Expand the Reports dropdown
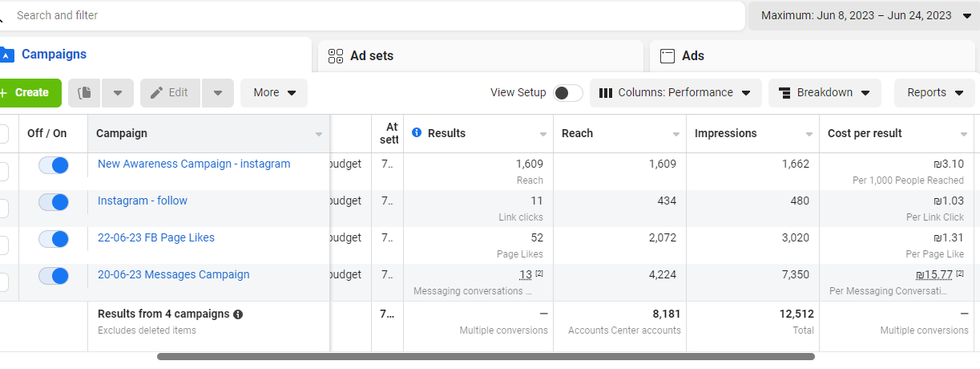 (x=934, y=93)
